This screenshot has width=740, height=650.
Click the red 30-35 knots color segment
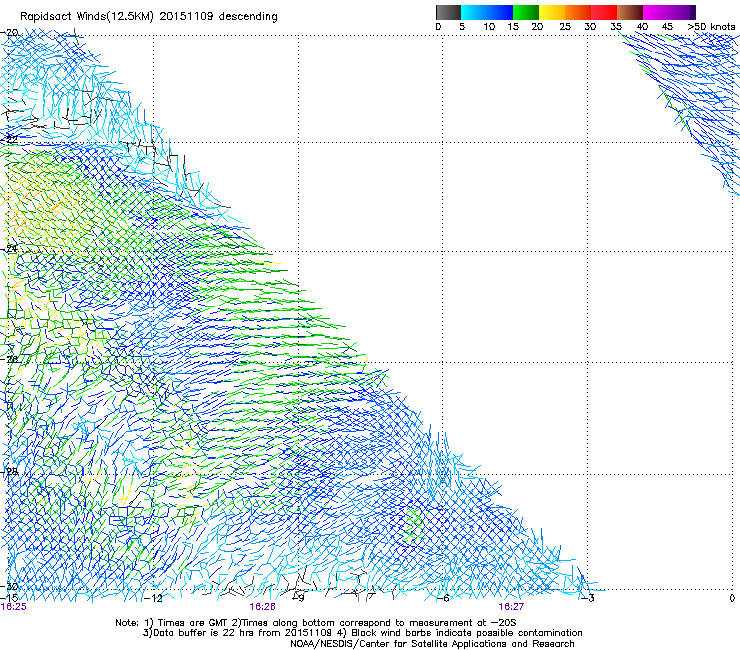[x=604, y=12]
